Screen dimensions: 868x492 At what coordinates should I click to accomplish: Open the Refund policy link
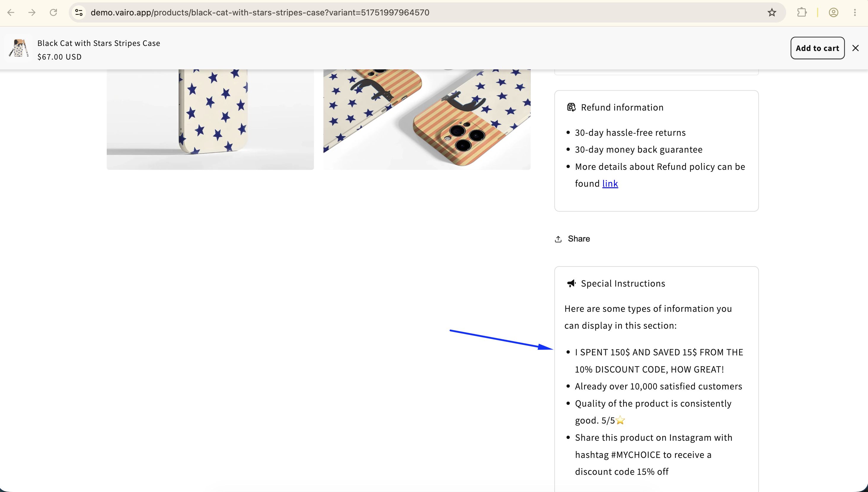point(610,183)
